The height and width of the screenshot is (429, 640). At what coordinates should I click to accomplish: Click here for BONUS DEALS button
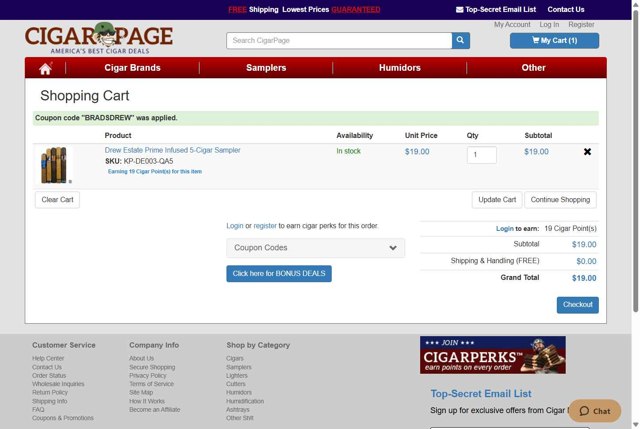(x=279, y=273)
